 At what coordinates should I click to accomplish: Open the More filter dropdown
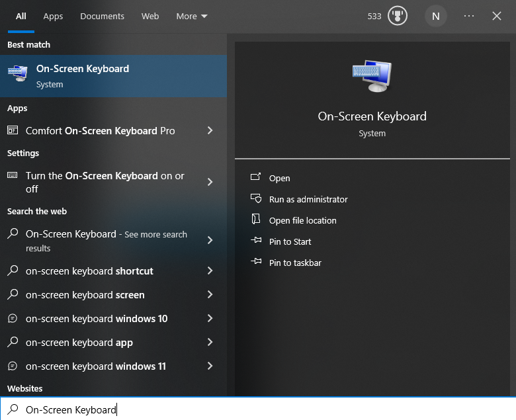pyautogui.click(x=191, y=16)
